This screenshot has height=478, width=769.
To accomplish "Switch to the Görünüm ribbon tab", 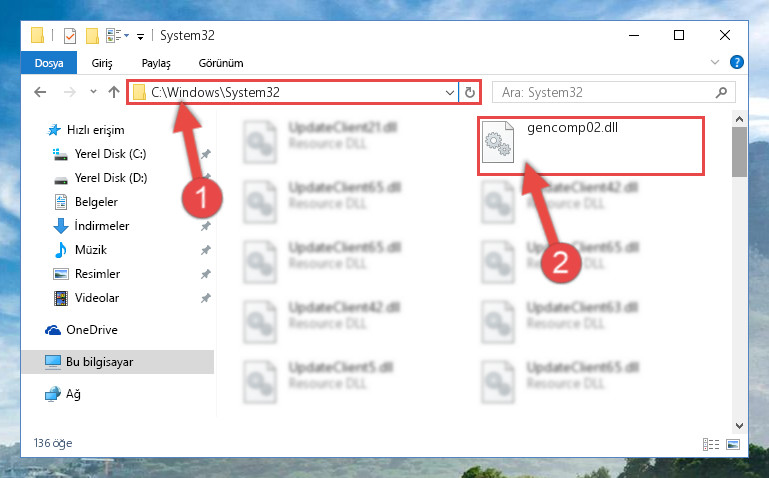I will point(221,63).
